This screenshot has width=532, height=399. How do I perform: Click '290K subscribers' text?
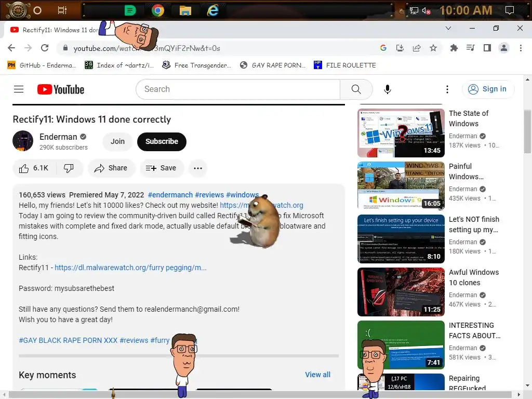[63, 147]
